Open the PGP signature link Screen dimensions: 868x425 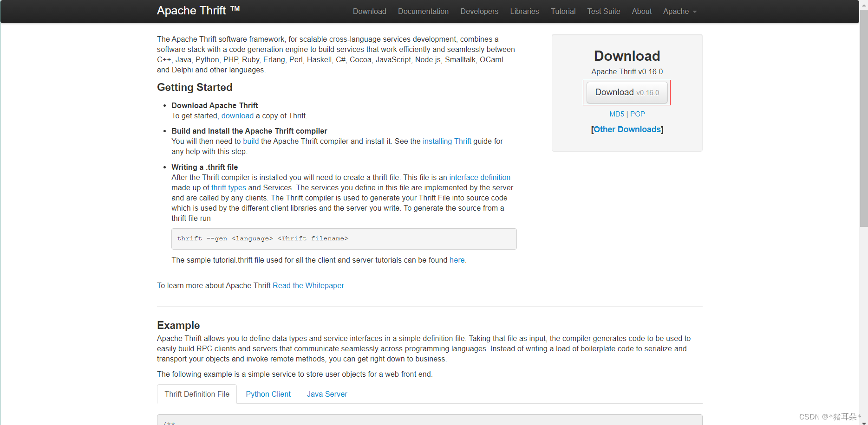click(637, 114)
